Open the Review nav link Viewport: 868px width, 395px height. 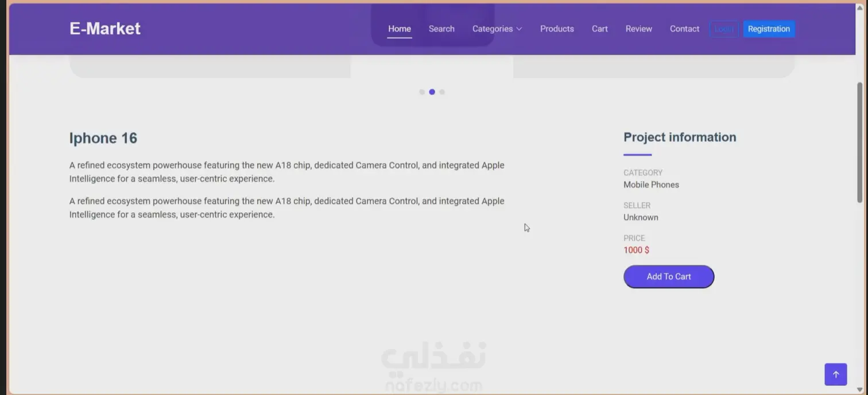click(x=639, y=29)
